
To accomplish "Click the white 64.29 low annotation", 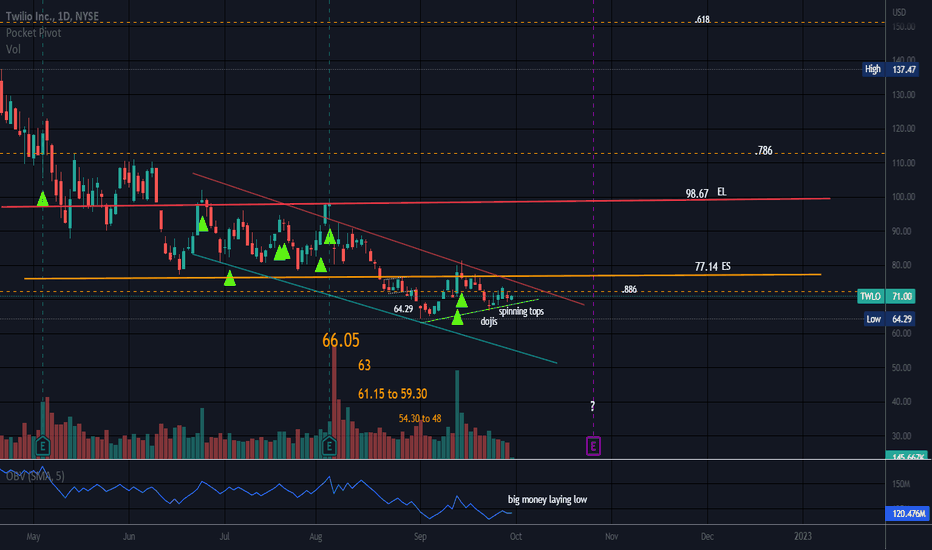I will (403, 309).
